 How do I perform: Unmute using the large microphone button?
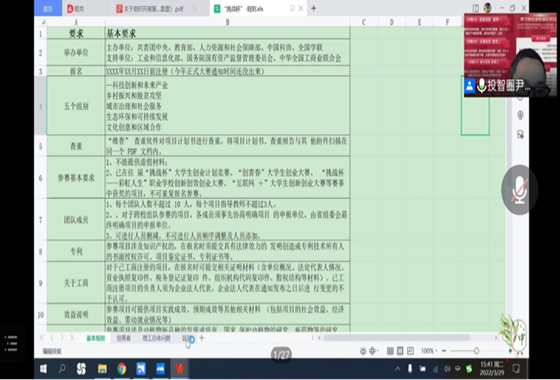click(x=519, y=190)
